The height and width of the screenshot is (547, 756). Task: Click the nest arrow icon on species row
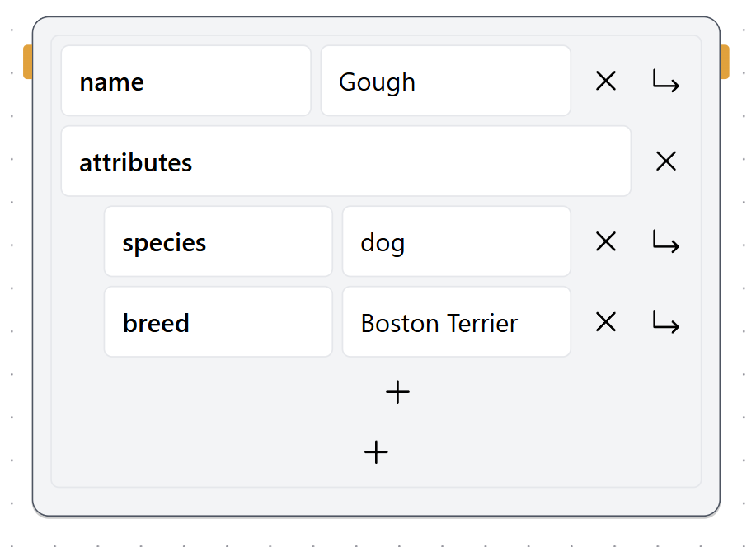click(x=665, y=241)
